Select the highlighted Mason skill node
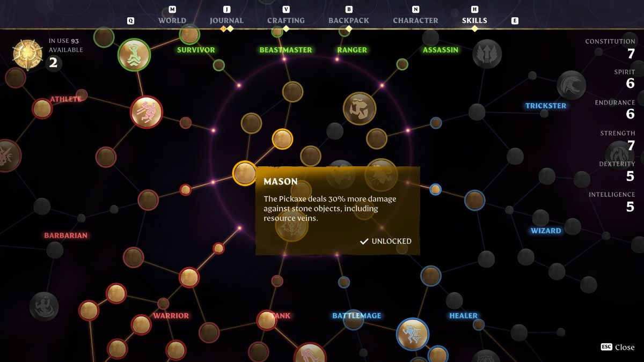 pos(244,173)
